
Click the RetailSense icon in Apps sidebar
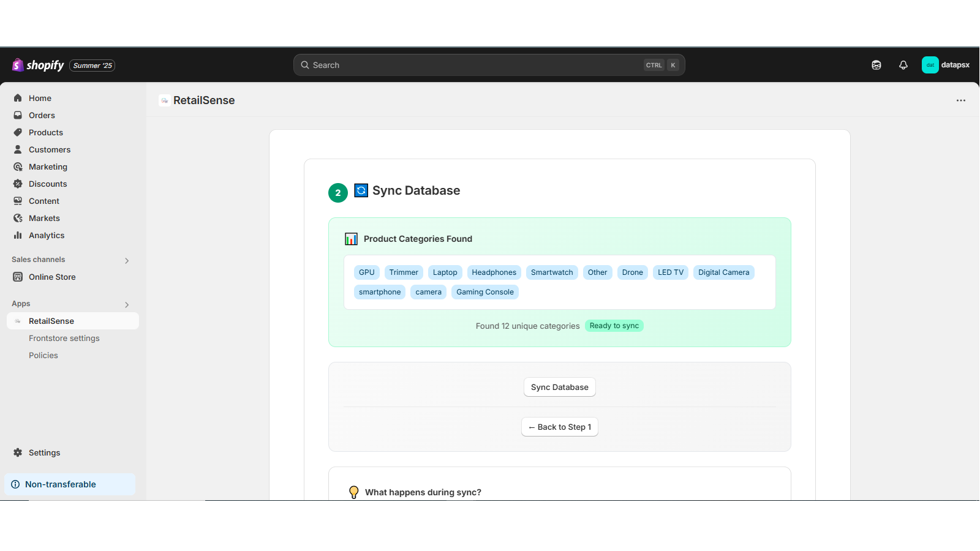(18, 321)
